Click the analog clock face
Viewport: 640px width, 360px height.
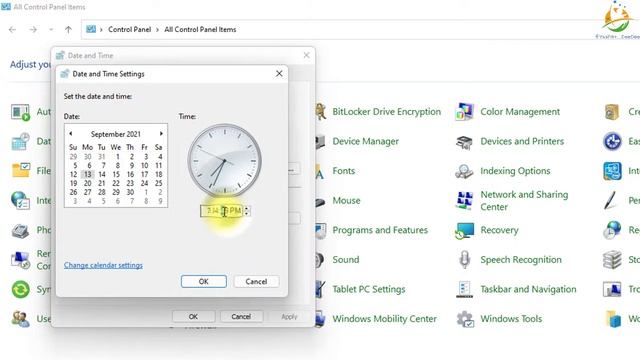click(x=224, y=160)
